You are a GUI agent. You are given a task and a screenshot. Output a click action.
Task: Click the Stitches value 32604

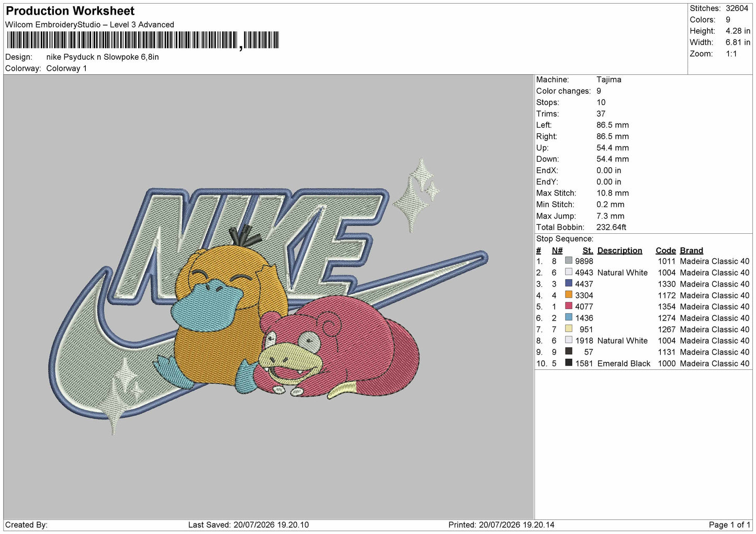pos(737,8)
